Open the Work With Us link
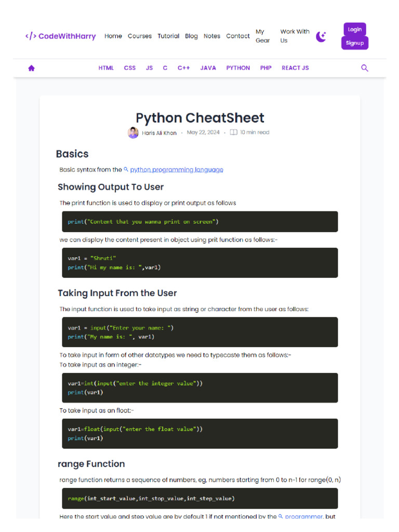The image size is (399, 532). click(x=295, y=36)
